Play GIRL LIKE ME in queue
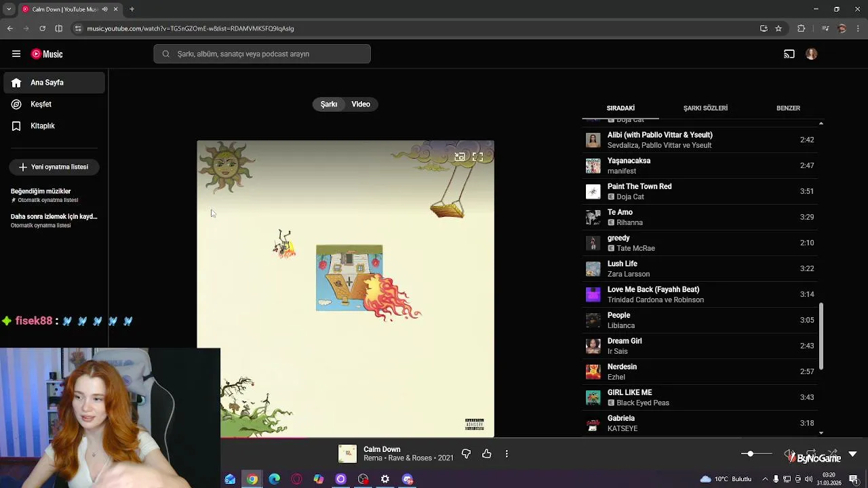Image resolution: width=868 pixels, height=488 pixels. [x=700, y=397]
